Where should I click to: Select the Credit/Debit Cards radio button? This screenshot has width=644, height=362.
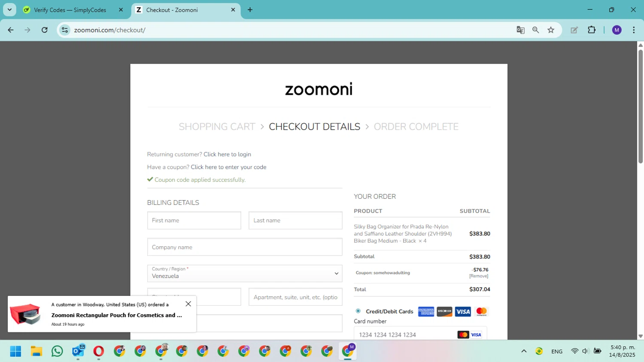click(x=358, y=311)
